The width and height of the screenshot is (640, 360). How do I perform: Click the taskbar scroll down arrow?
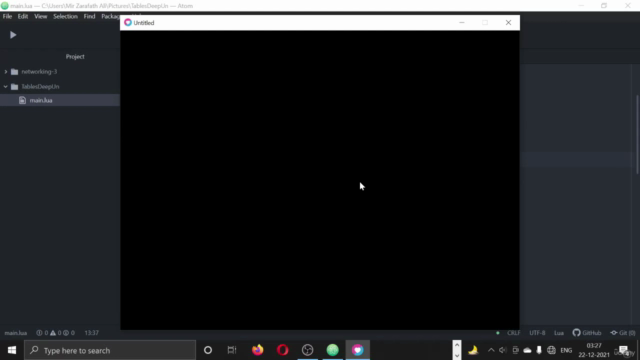coord(457,356)
